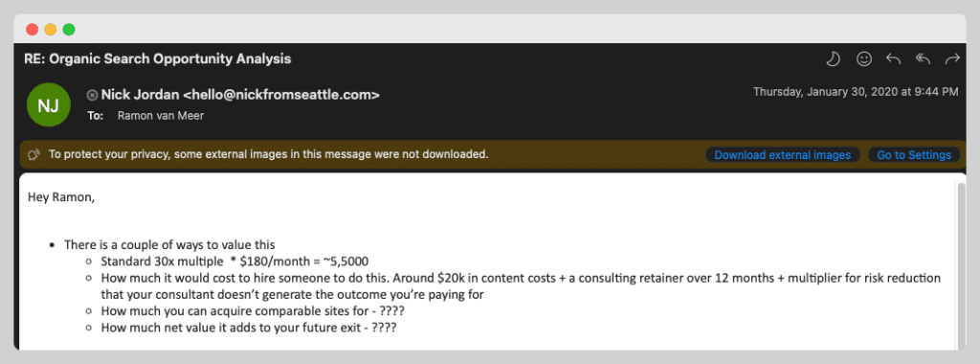Select recipient Ramon van Meer

pyautogui.click(x=160, y=116)
